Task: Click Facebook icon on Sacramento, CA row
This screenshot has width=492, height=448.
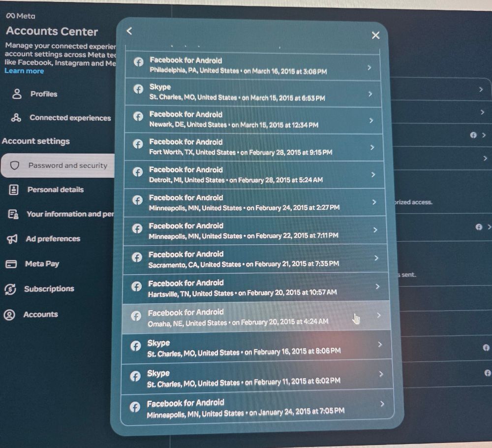Action: [137, 257]
